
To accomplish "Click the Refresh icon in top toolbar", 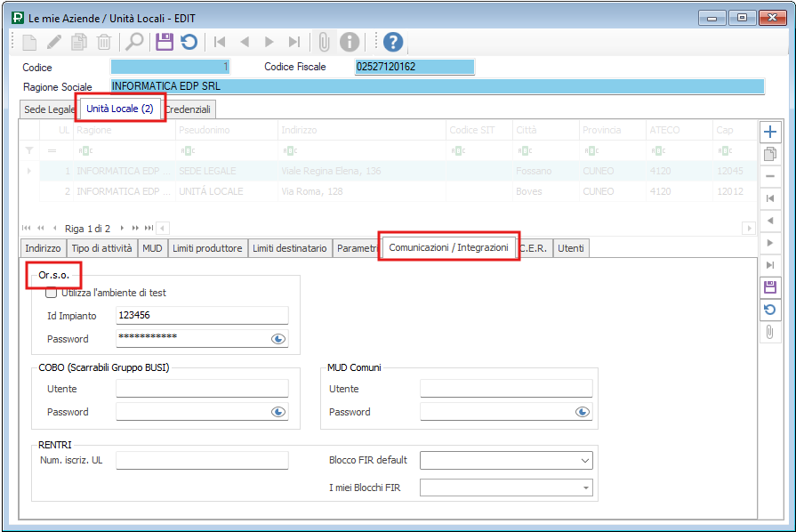I will click(189, 42).
